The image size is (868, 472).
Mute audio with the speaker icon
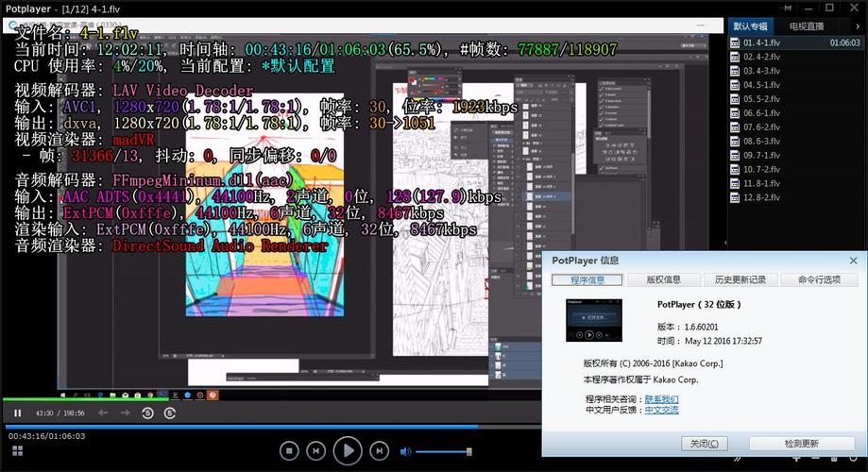pos(405,451)
